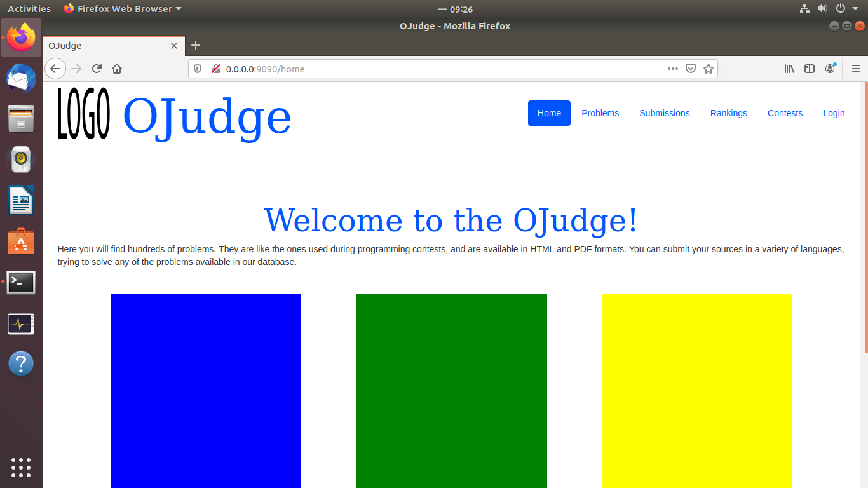
Task: Open the tracking protection shield panel
Action: 198,69
